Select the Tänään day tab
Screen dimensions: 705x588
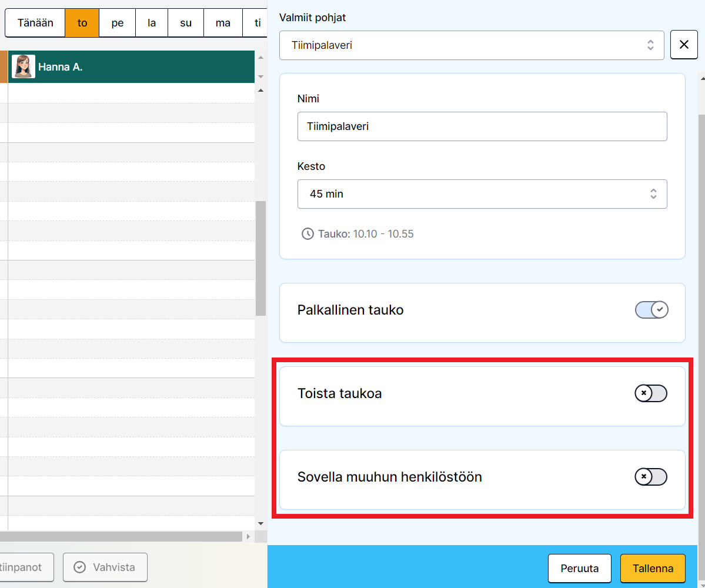click(x=35, y=24)
